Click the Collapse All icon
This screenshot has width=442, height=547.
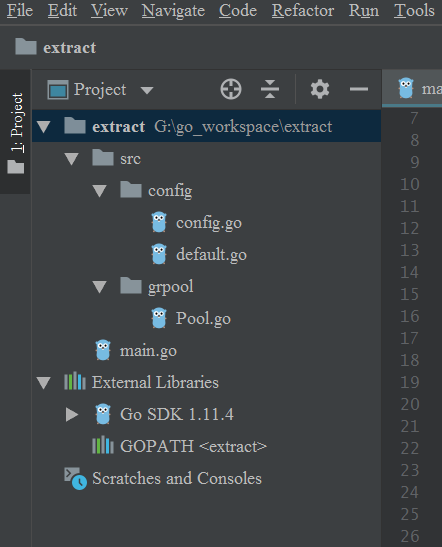[x=270, y=89]
